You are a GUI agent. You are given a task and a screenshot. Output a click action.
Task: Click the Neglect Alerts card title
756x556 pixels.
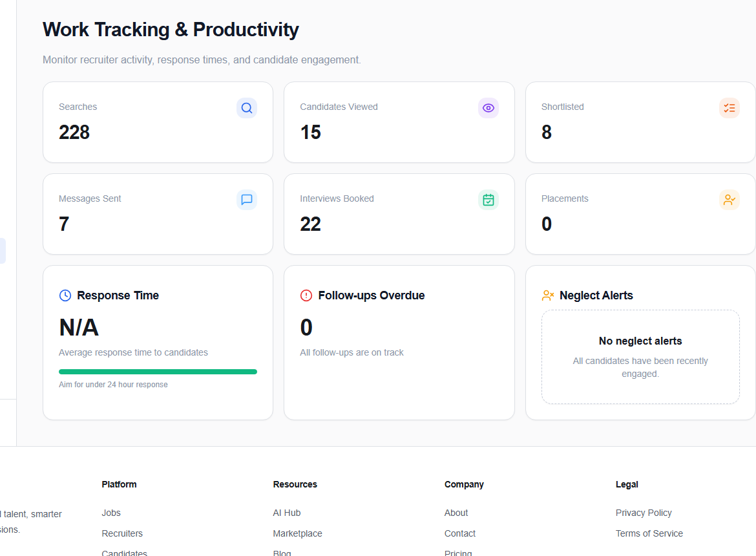(x=596, y=295)
